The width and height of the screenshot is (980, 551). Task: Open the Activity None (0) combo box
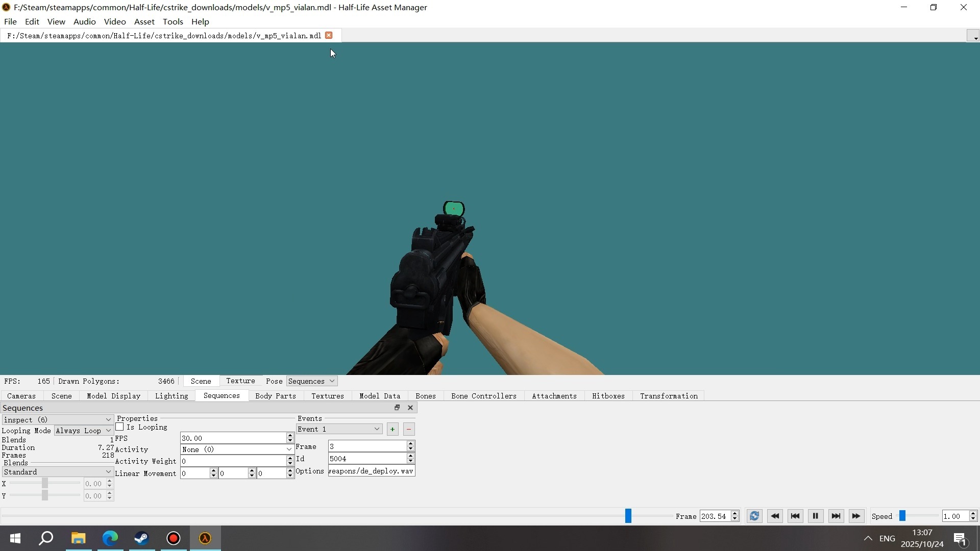click(x=237, y=449)
